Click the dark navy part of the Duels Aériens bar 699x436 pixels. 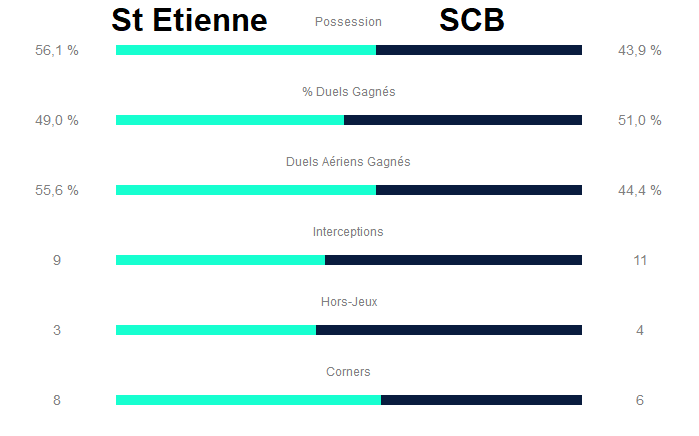(479, 190)
